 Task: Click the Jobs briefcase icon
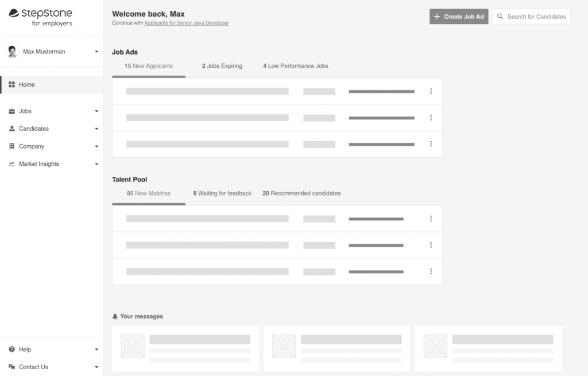coord(12,111)
